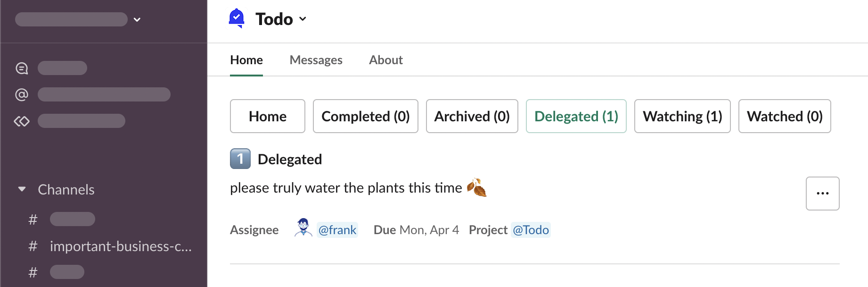Click hash icon of important-business channel
868x287 pixels.
(33, 246)
